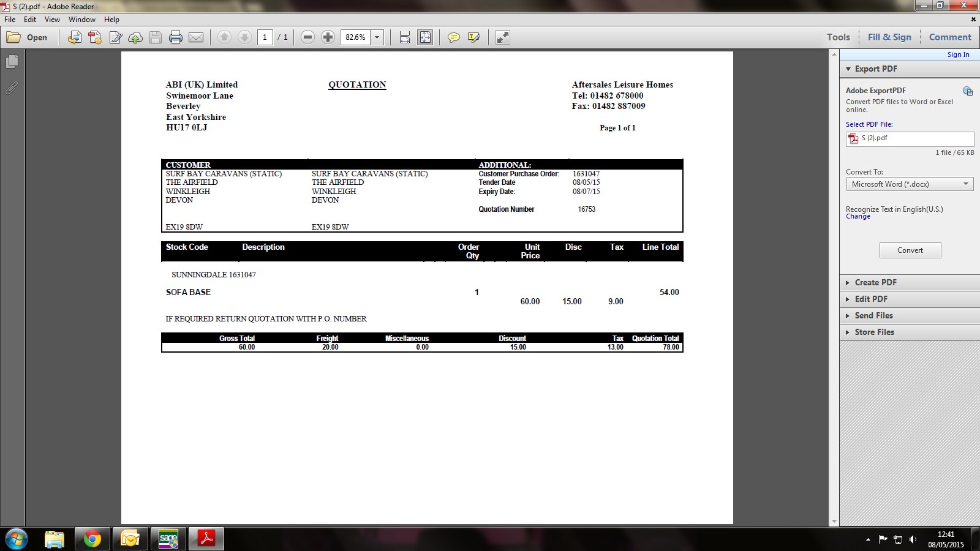This screenshot has height=551, width=980.
Task: Expand the Store Files section
Action: click(x=910, y=332)
